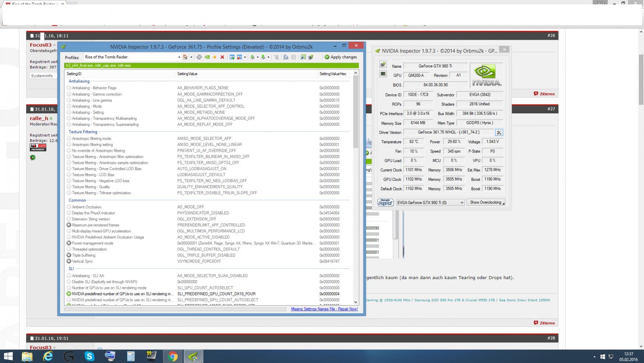Click the red X delete profile icon
This screenshot has height=363, width=644.
[x=222, y=57]
